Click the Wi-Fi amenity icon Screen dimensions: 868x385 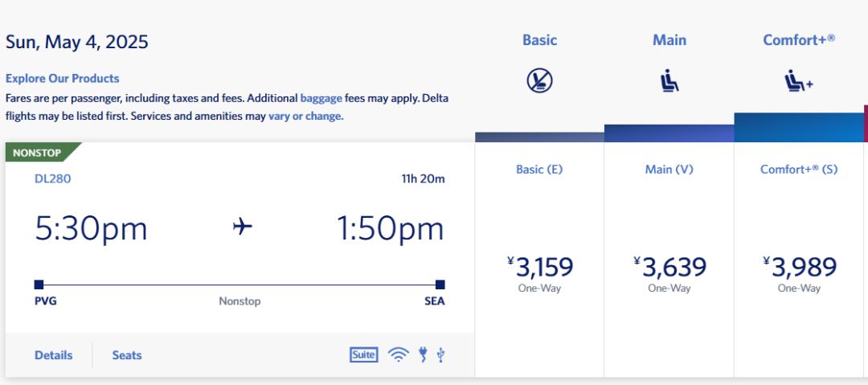point(398,354)
